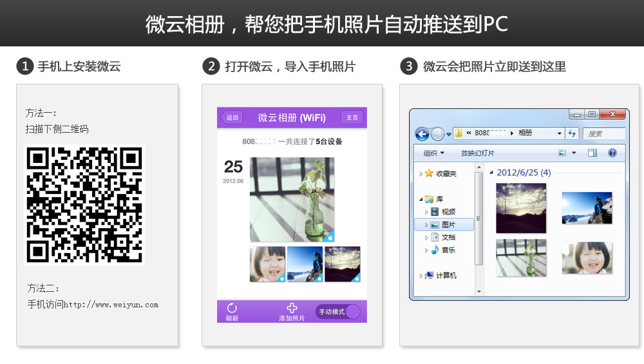644x364 pixels.
Task: Open the view options dropdown arrow
Action: 574,153
